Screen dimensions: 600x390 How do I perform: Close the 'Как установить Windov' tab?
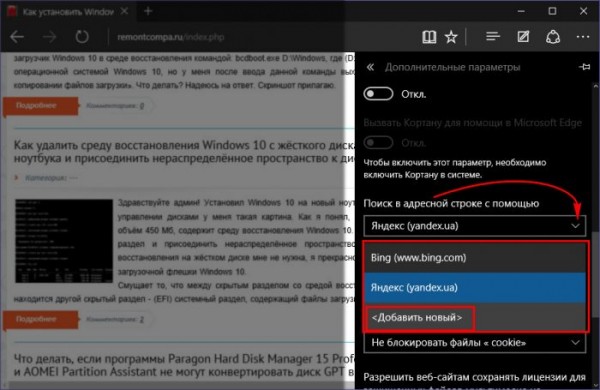pyautogui.click(x=124, y=11)
